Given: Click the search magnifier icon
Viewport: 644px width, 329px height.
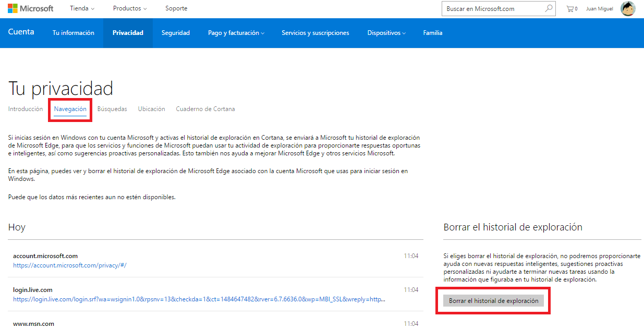Looking at the screenshot, I should coord(549,8).
